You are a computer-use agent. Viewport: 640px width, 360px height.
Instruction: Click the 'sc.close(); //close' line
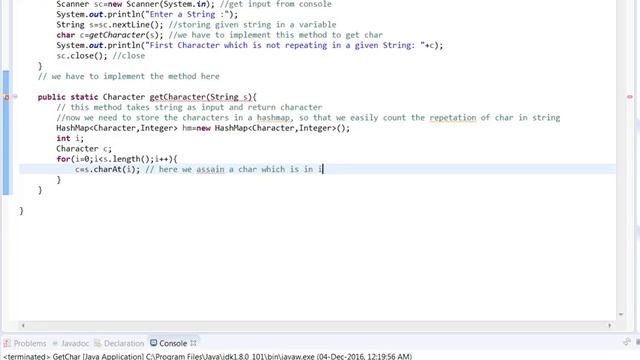100,56
